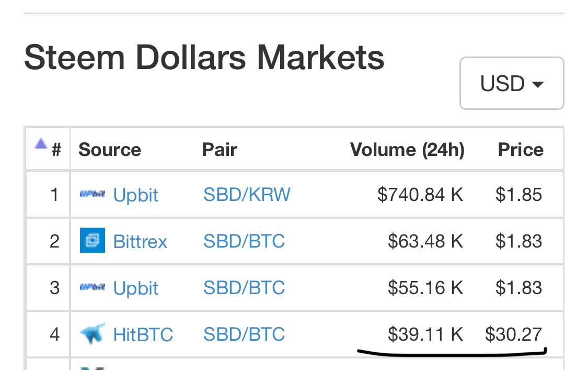The image size is (588, 370).
Task: Click the HitBTC logo icon
Action: (x=92, y=333)
